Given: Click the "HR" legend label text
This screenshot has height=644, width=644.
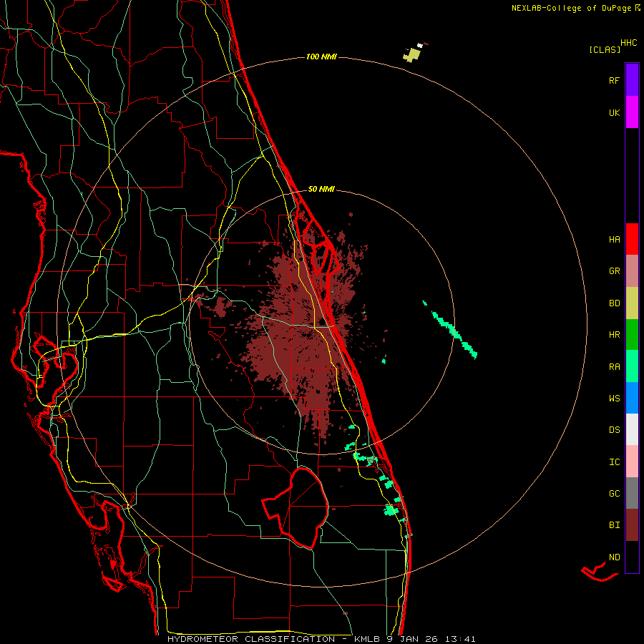Looking at the screenshot, I should coord(614,335).
